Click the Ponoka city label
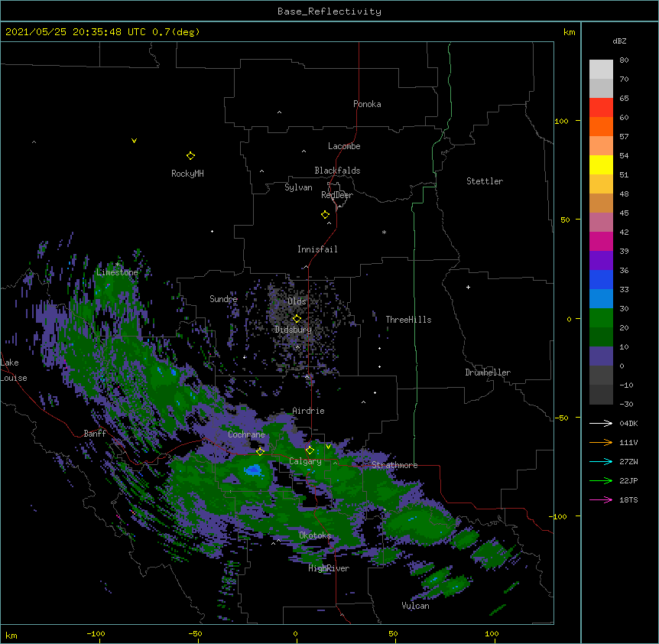The width and height of the screenshot is (659, 644). [367, 104]
